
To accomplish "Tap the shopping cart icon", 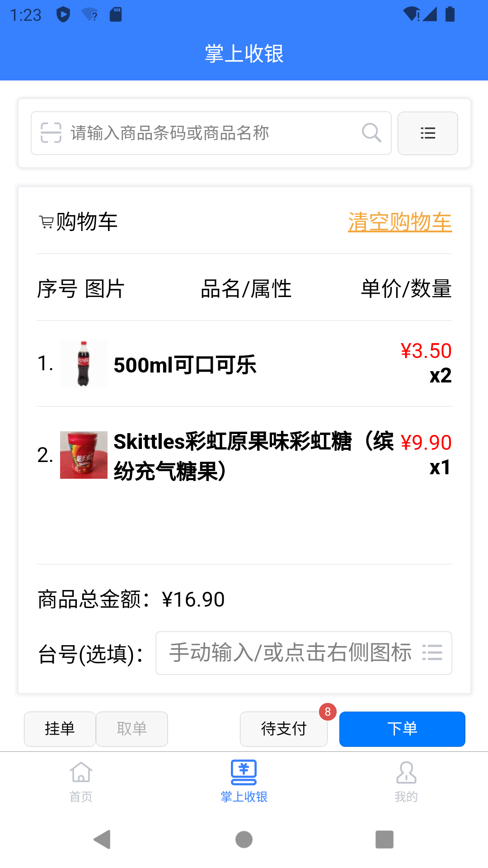I will point(46,222).
